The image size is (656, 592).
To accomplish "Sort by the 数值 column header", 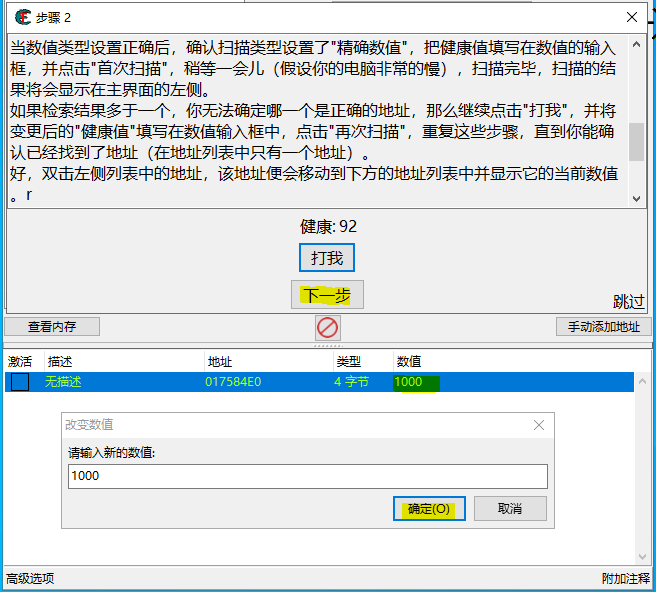I will coord(409,361).
